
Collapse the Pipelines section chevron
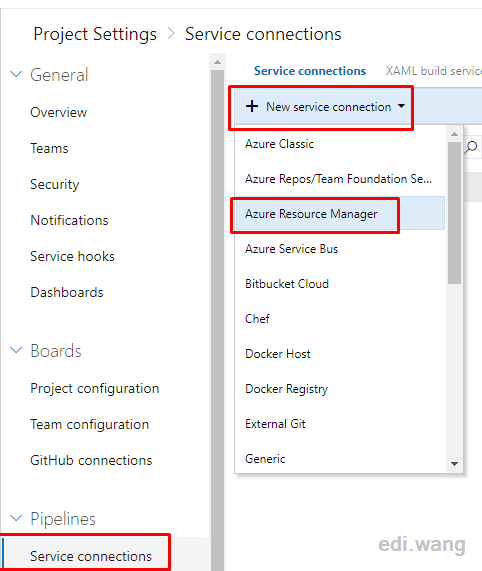16,518
